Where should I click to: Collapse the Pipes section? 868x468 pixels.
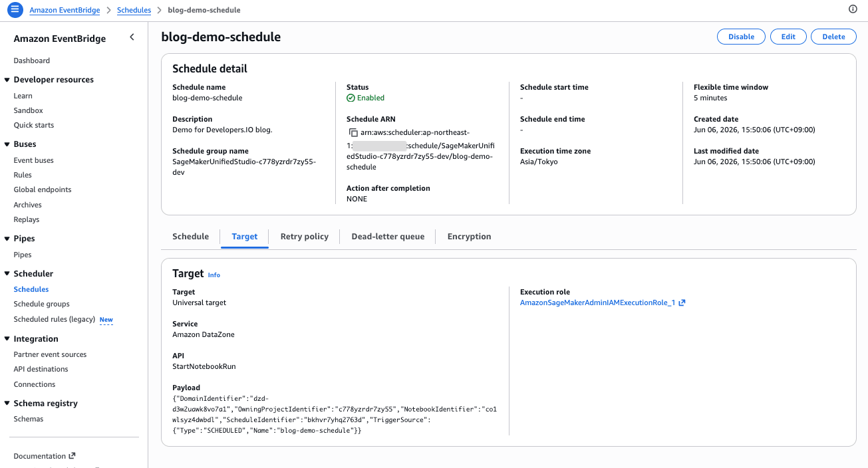[7, 239]
